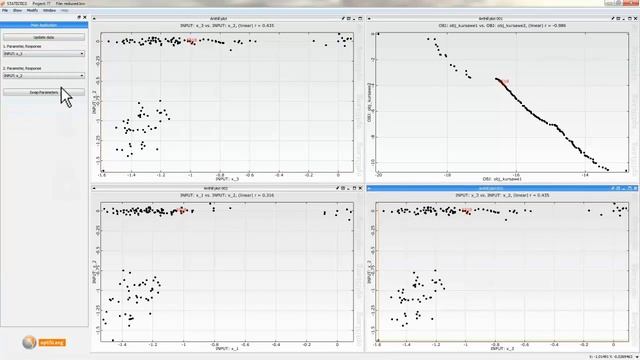Click the '2. Parameter, Response' label
This screenshot has height=360, width=640.
(22, 69)
